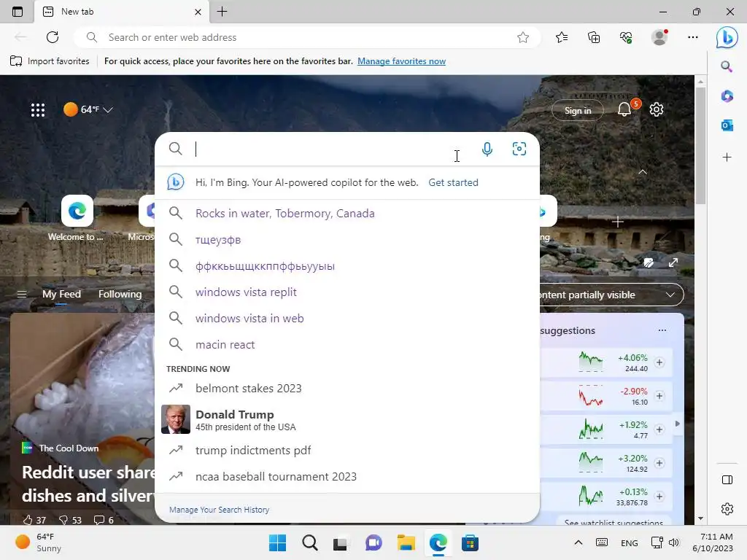Show hidden system tray icons chevron
Viewport: 747px width, 560px height.
click(x=578, y=542)
